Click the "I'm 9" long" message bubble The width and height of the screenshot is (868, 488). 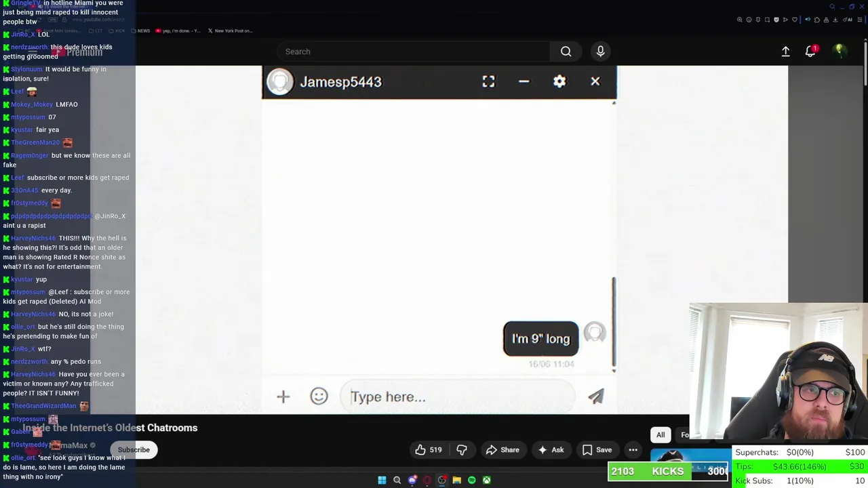click(x=541, y=339)
